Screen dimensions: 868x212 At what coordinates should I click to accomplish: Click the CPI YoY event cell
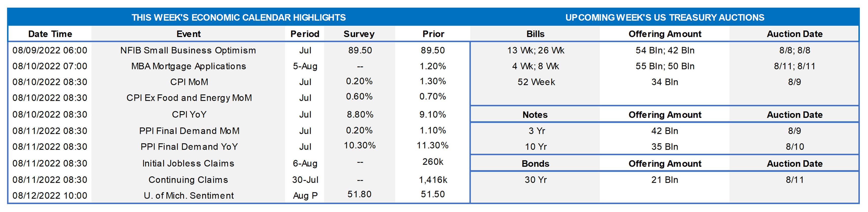pos(189,115)
